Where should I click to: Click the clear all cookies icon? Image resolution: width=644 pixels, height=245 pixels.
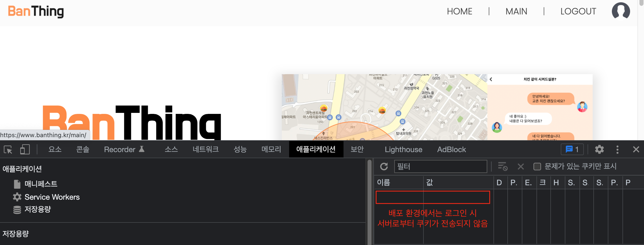pos(503,167)
